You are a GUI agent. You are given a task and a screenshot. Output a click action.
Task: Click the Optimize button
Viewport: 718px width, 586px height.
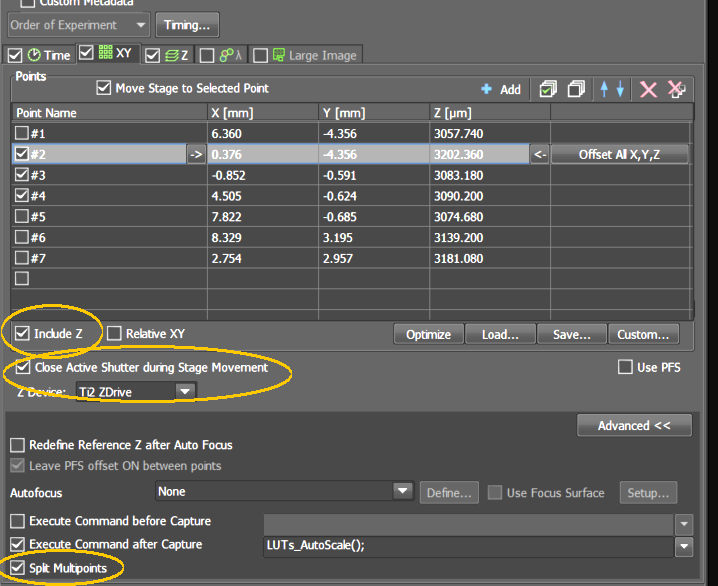click(x=428, y=334)
